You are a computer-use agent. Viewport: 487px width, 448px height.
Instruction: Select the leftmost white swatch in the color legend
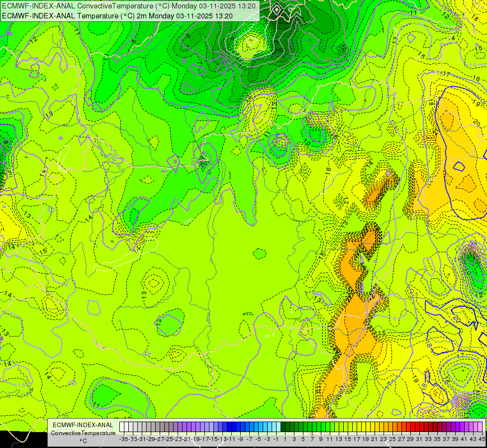(x=122, y=427)
